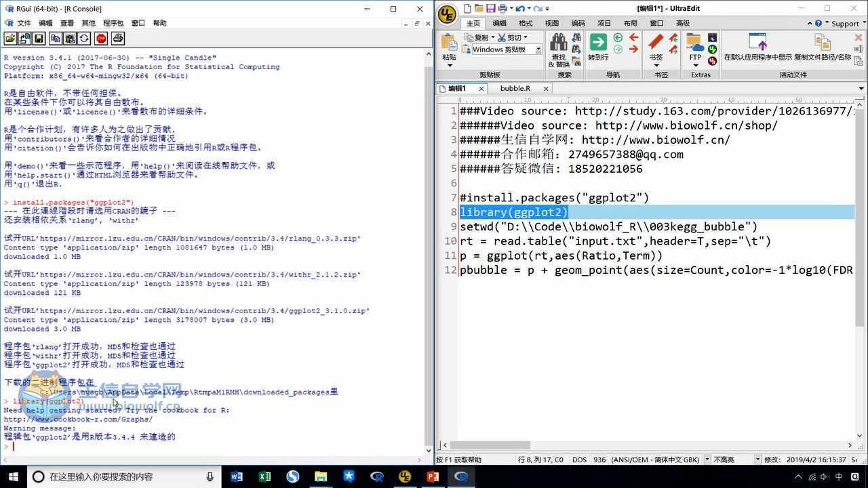The image size is (868, 488).
Task: Open the 程序包 menu in RGui
Action: [x=113, y=23]
